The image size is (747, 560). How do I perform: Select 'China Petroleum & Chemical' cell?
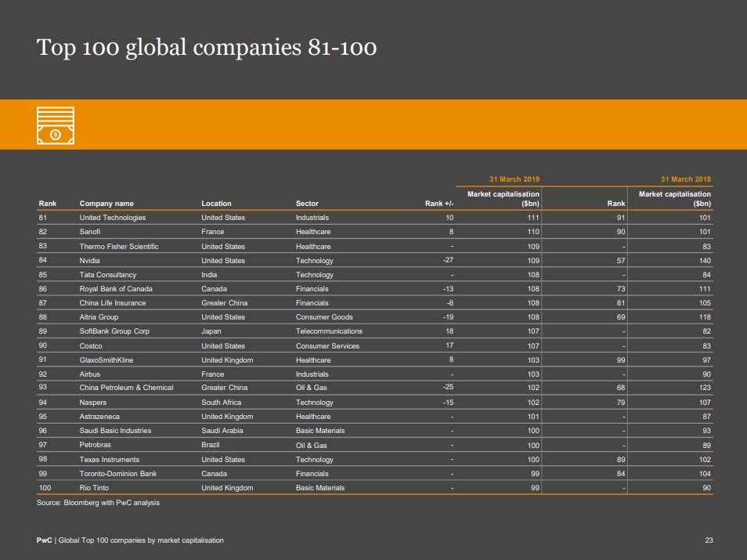click(x=126, y=388)
